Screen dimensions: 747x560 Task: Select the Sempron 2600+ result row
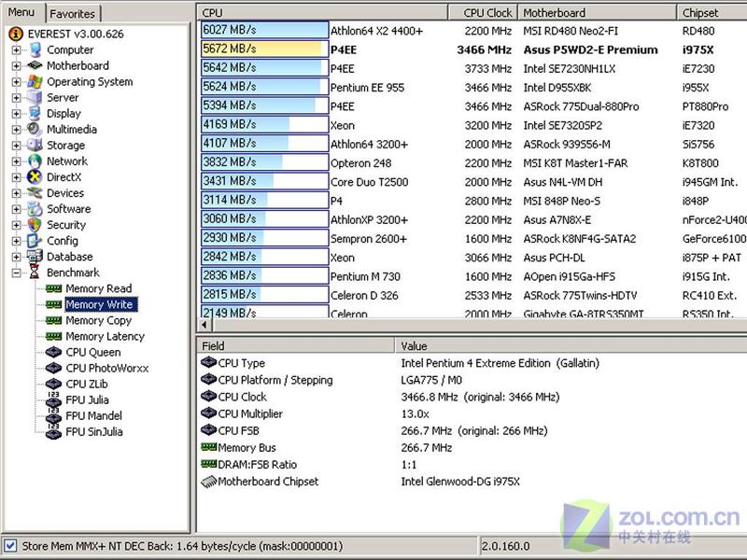(x=472, y=239)
